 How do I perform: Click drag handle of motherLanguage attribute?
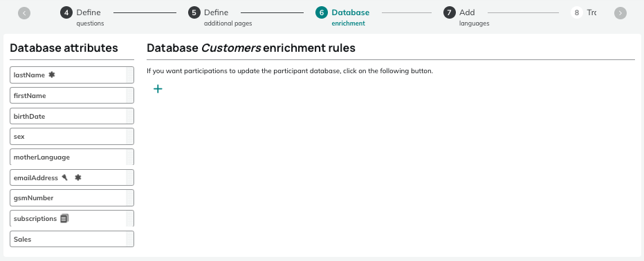click(129, 157)
